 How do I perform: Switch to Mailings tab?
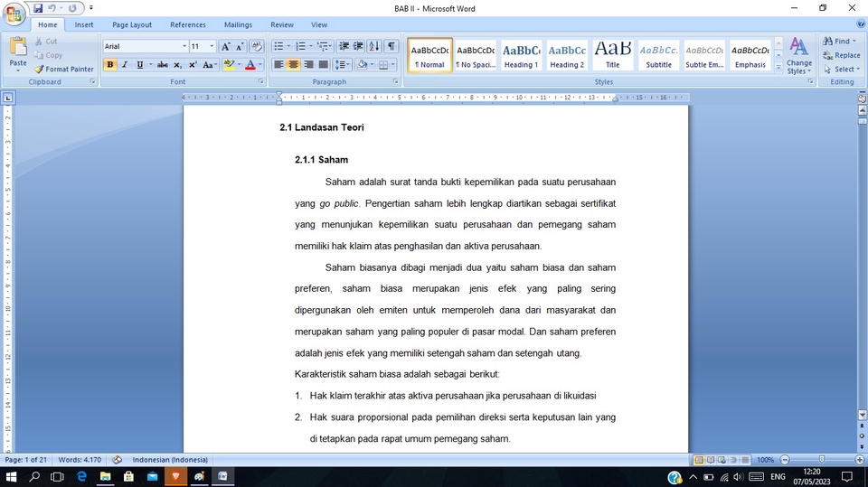pos(238,25)
